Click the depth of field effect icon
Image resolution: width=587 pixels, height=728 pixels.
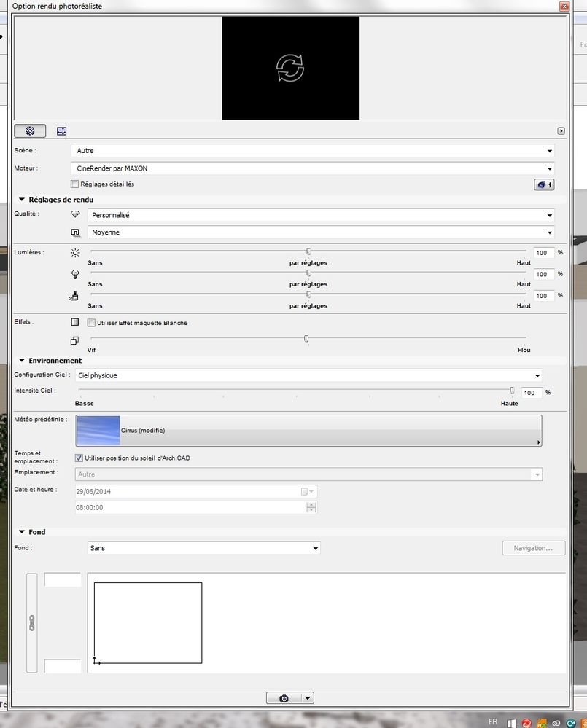(74, 341)
